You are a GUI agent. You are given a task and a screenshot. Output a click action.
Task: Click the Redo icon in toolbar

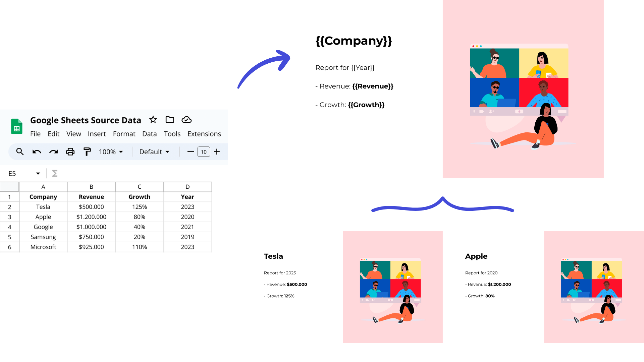[x=54, y=152]
